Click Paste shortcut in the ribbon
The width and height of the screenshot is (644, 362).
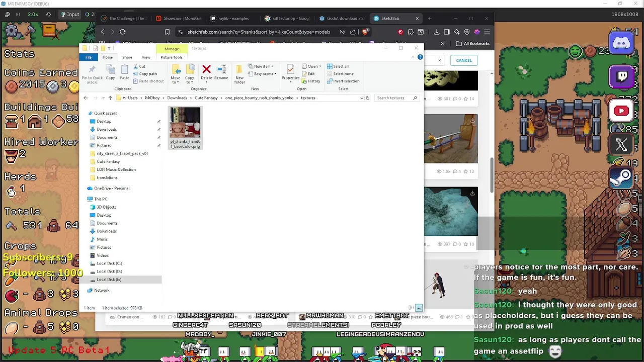[x=148, y=81]
